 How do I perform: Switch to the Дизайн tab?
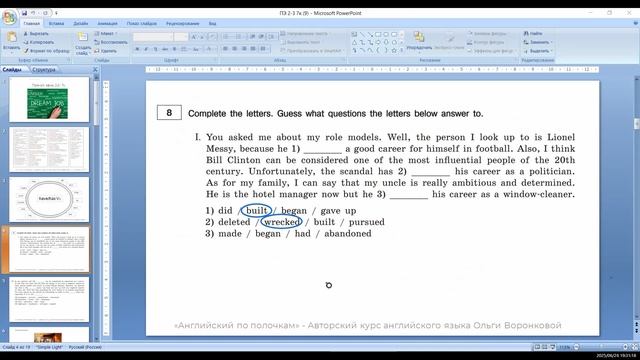81,24
